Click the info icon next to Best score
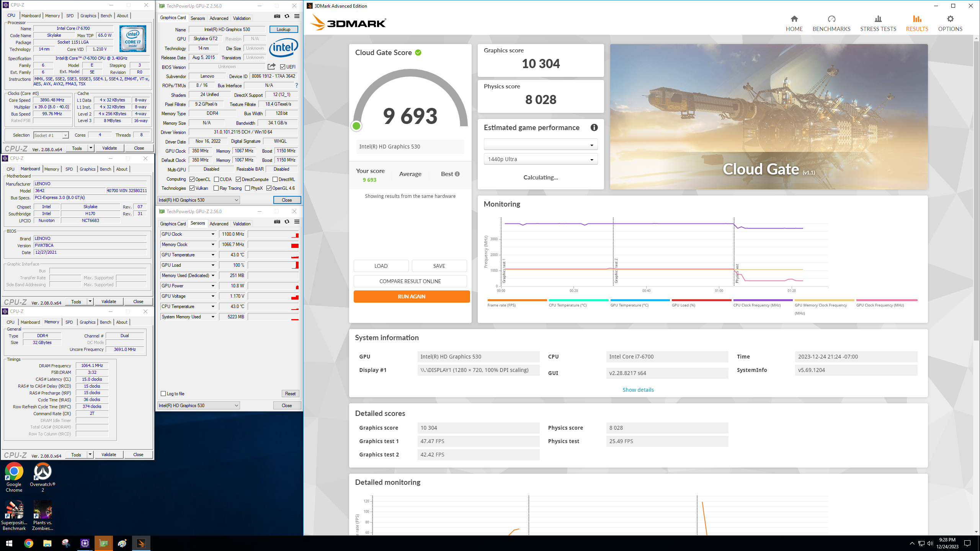The image size is (980, 551). click(457, 174)
